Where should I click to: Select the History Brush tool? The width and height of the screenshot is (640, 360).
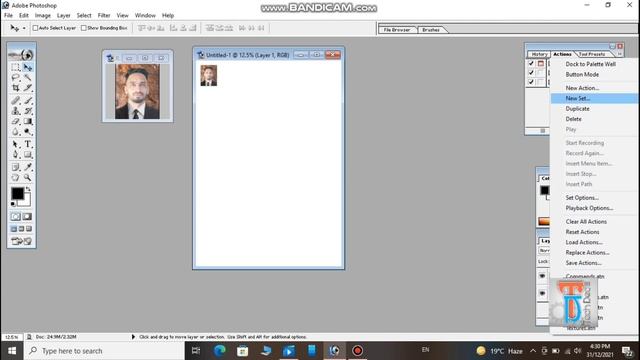click(28, 111)
